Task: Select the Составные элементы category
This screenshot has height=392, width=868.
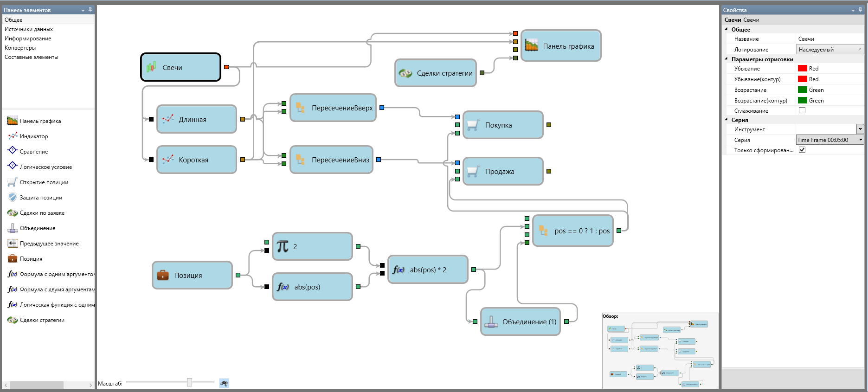Action: pyautogui.click(x=31, y=57)
